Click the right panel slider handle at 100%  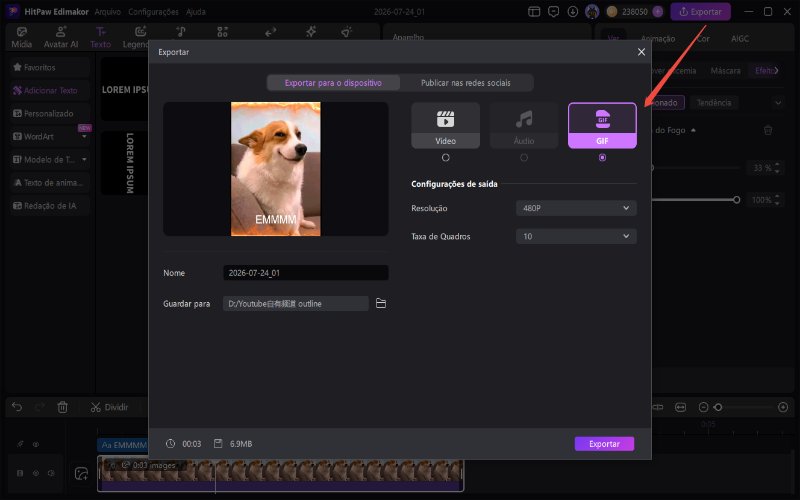coord(736,199)
